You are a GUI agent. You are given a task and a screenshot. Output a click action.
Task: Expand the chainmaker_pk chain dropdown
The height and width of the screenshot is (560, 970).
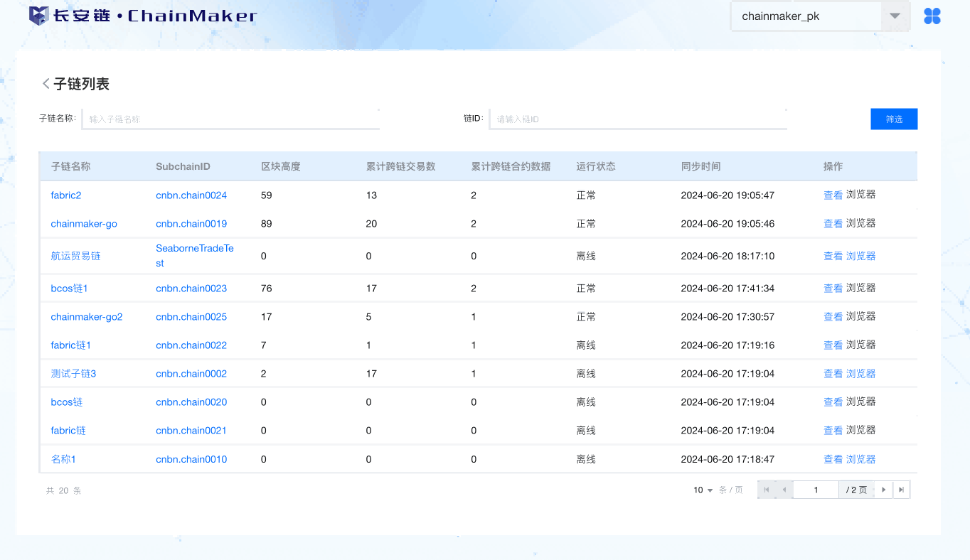[x=895, y=16]
